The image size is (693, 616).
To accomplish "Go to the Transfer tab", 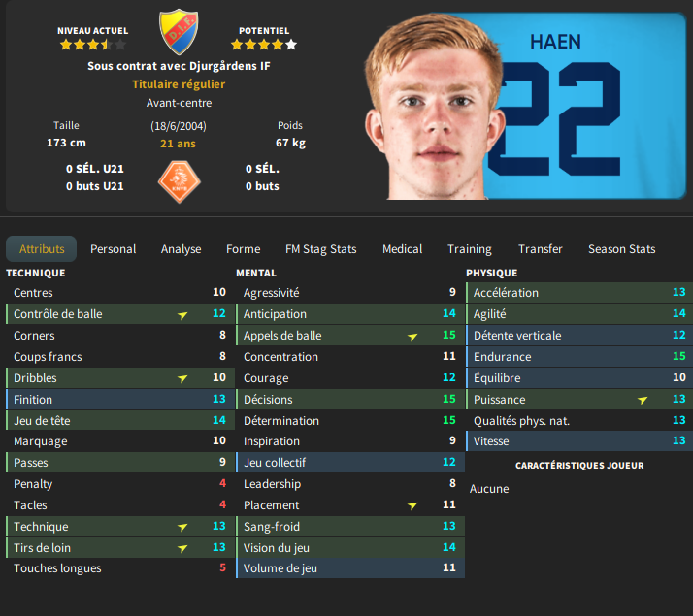I will [x=540, y=249].
